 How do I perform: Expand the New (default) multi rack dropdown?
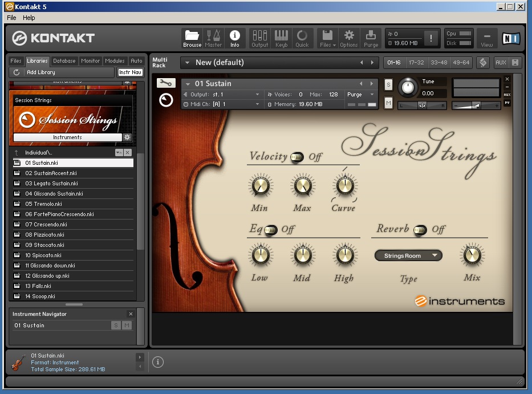(186, 63)
